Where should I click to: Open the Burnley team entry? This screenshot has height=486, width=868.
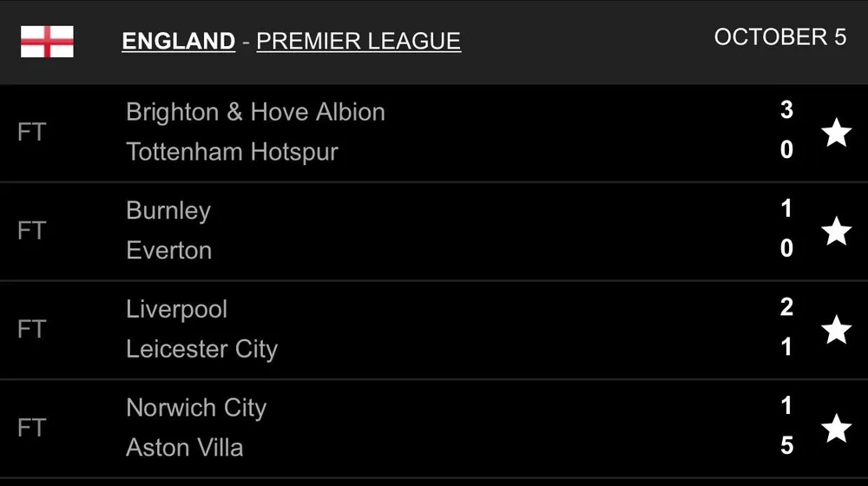point(168,211)
